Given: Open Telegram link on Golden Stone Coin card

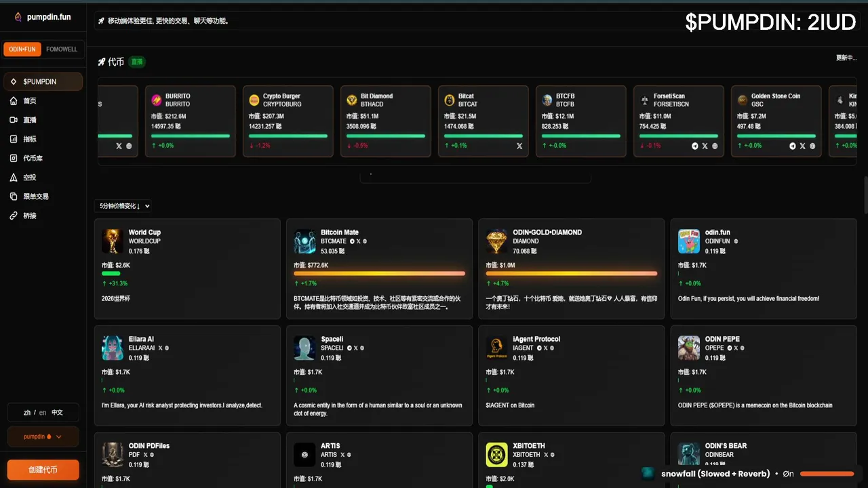Looking at the screenshot, I should point(793,146).
